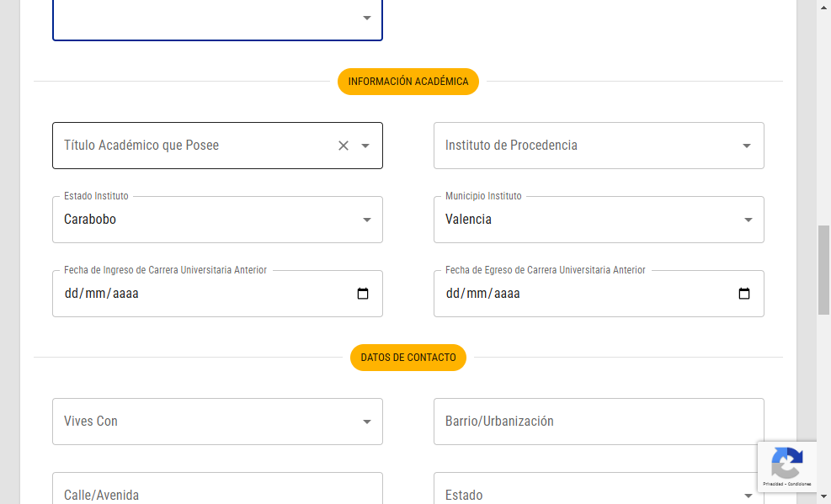Viewport: 831px width, 504px height.
Task: Open Estado Instituto dropdown showing Carabobo
Action: [217, 220]
